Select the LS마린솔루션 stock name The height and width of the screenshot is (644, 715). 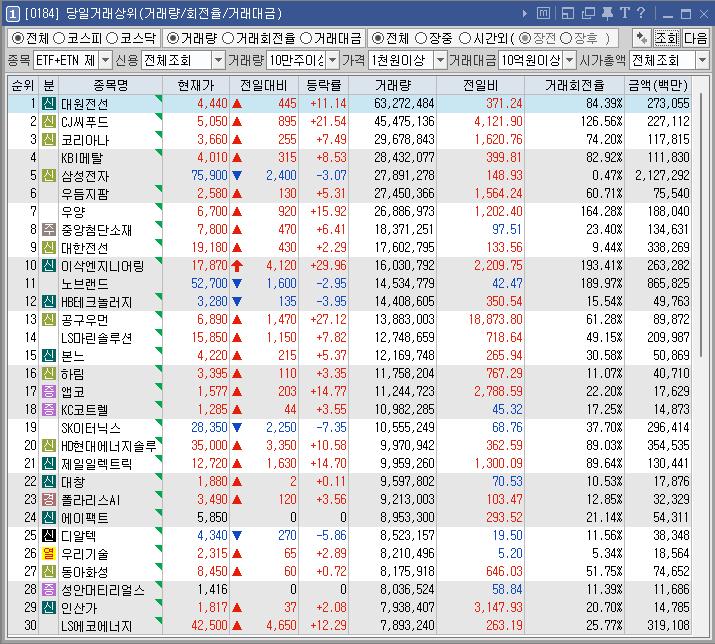(x=97, y=338)
